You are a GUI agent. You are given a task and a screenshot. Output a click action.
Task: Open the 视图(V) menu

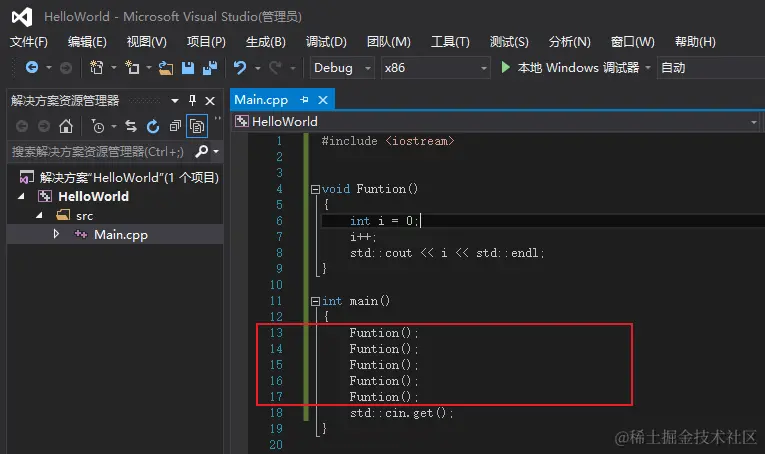click(146, 42)
